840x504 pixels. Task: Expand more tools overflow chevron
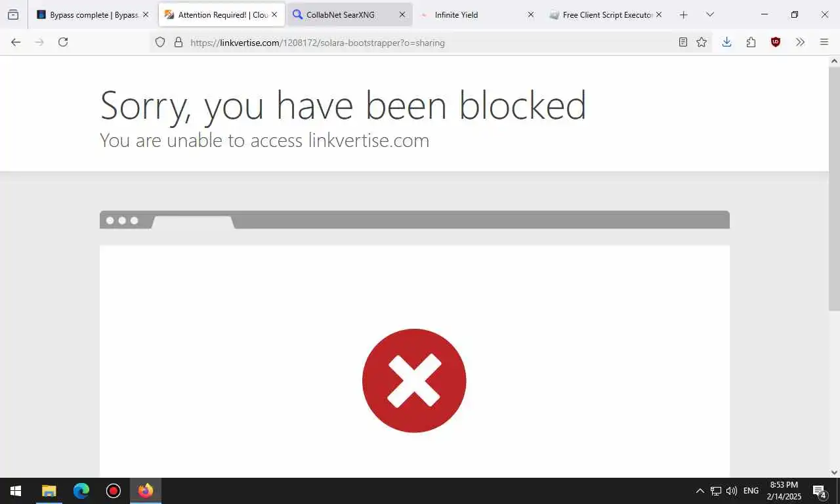click(x=800, y=42)
